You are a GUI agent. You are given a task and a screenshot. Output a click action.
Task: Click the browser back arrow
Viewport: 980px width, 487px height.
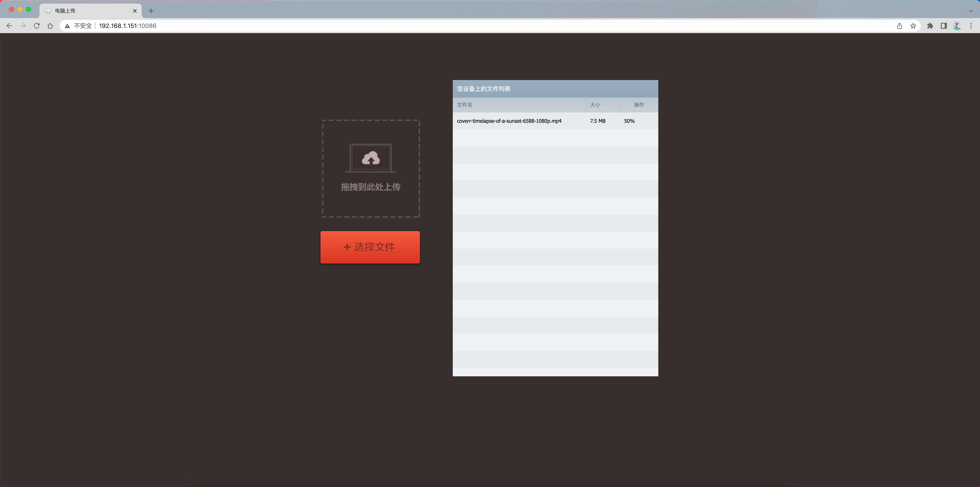click(10, 26)
